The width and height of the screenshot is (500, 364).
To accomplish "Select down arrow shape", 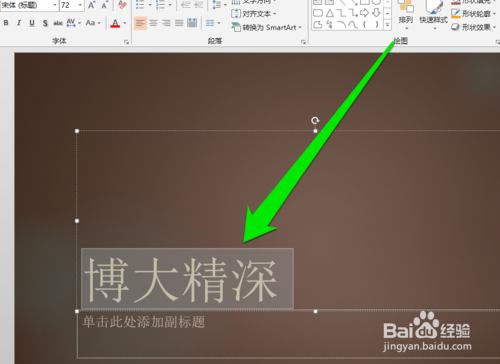I will (376, 13).
